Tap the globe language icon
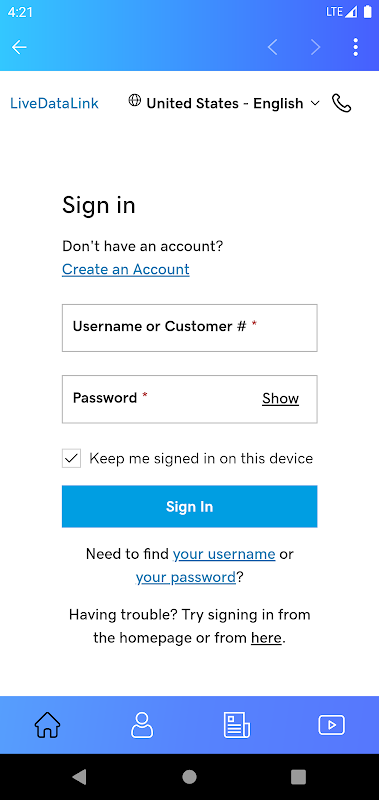 click(135, 101)
